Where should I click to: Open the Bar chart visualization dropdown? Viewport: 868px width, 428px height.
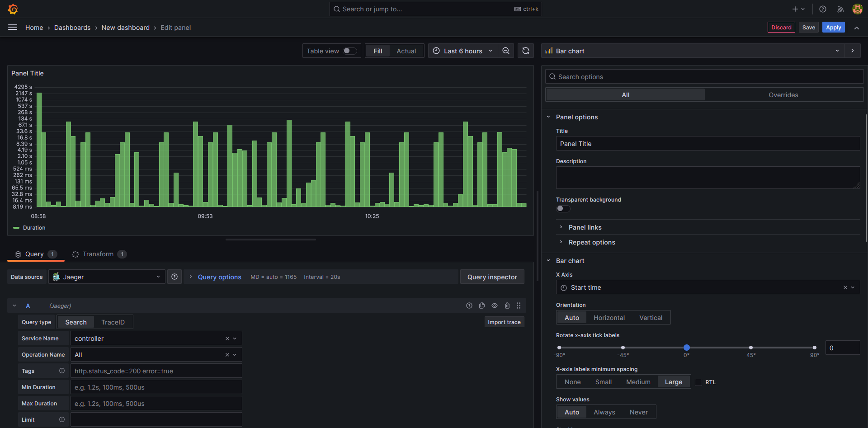(692, 51)
